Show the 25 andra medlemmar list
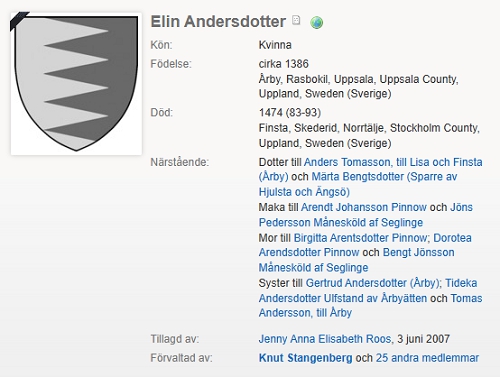 [427, 358]
